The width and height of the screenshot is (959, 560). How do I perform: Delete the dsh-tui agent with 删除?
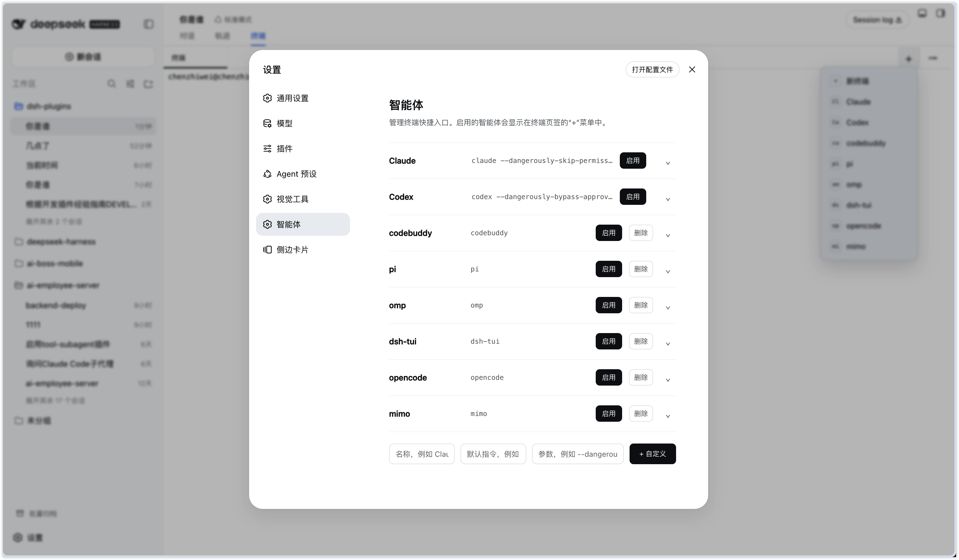(x=641, y=341)
